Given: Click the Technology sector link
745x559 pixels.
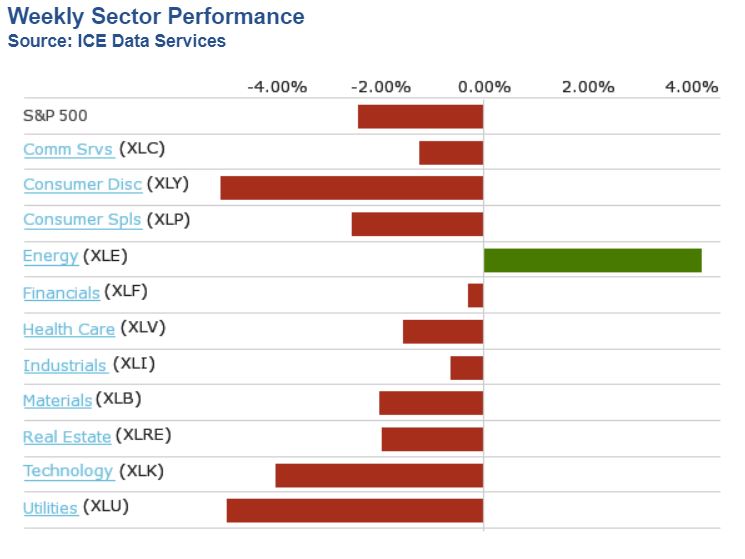Looking at the screenshot, I should click(x=68, y=471).
